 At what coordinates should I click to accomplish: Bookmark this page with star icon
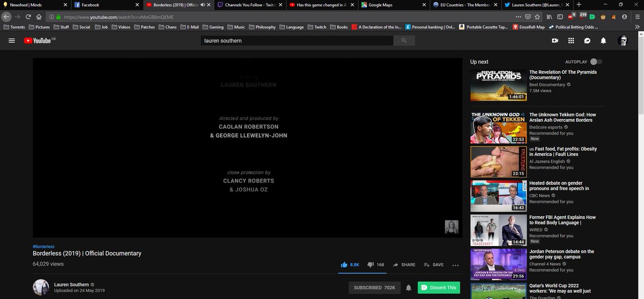point(537,17)
